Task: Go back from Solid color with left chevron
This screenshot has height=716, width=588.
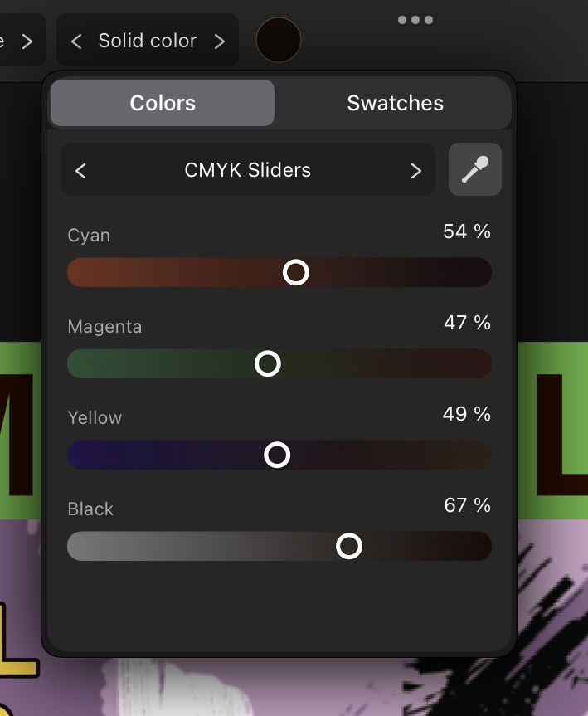Action: pyautogui.click(x=75, y=40)
